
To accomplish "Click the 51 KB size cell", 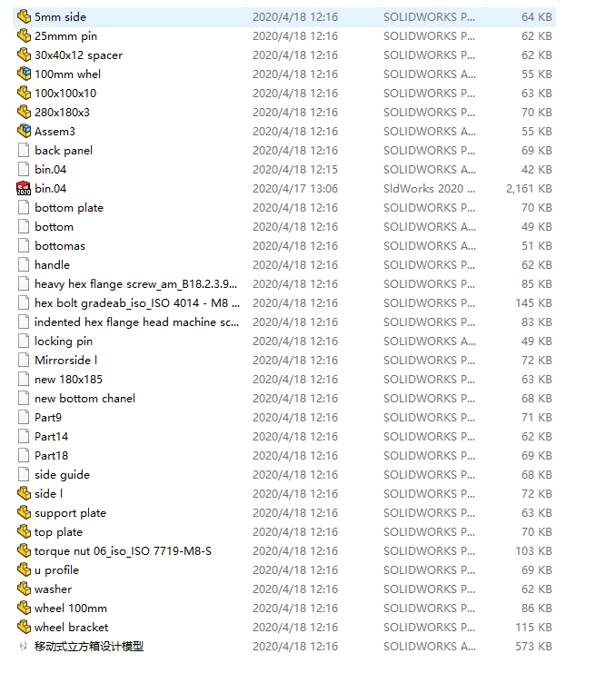I will (x=537, y=246).
